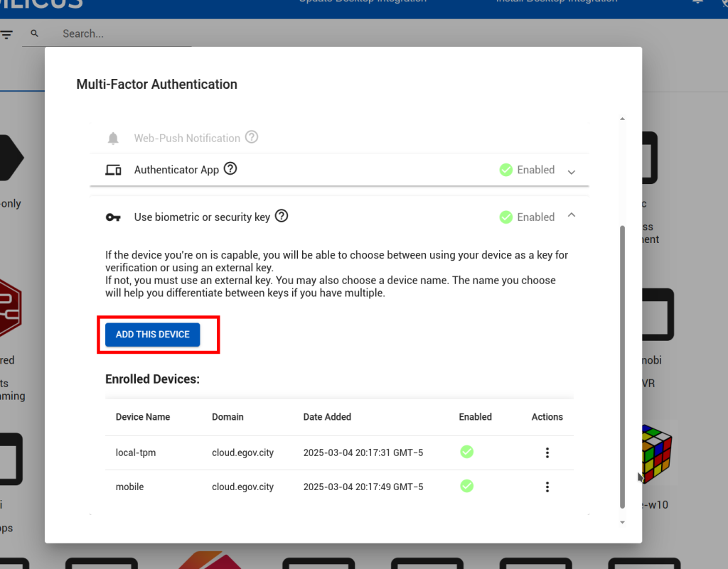Click the dialog's vertical scrollbar thumb
The width and height of the screenshot is (728, 569).
(622, 367)
